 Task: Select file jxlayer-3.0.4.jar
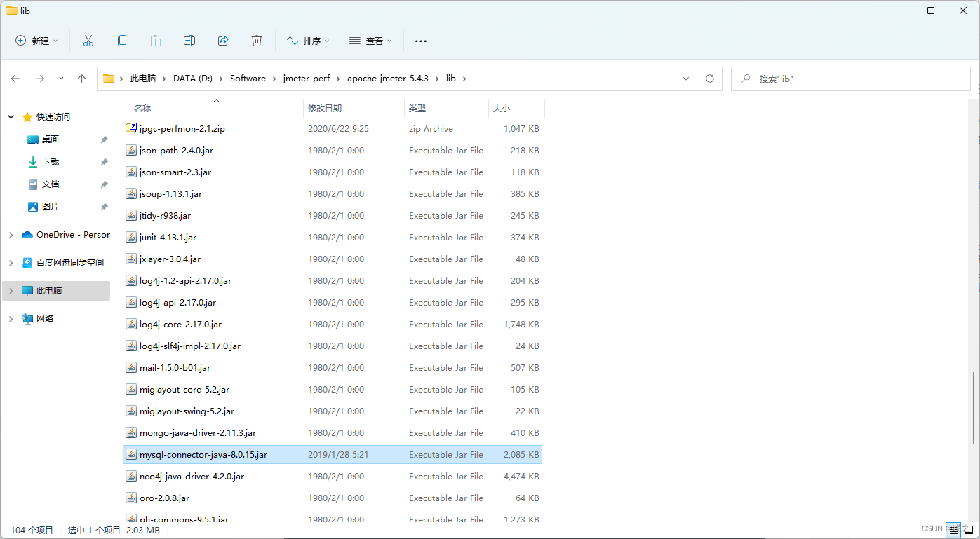[x=170, y=259]
